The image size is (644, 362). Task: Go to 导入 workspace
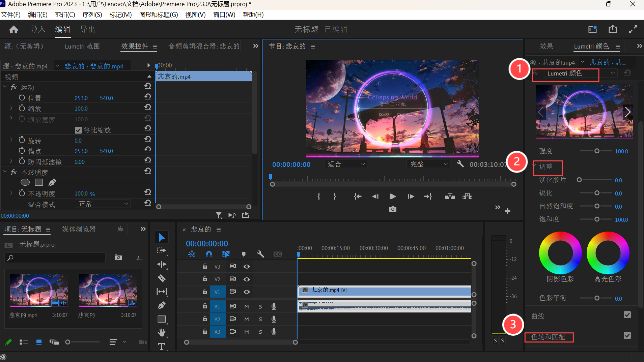coord(38,29)
